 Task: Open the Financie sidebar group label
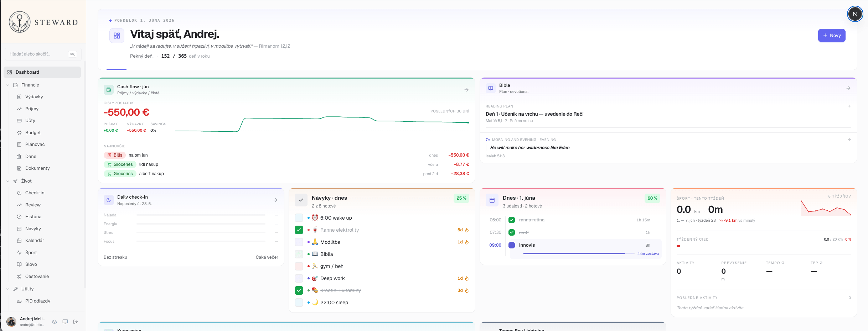(x=30, y=85)
